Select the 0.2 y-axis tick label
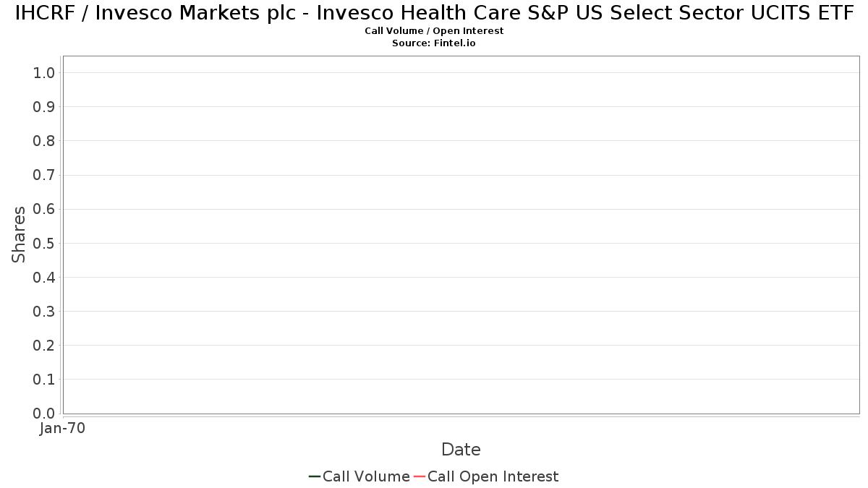 44,346
